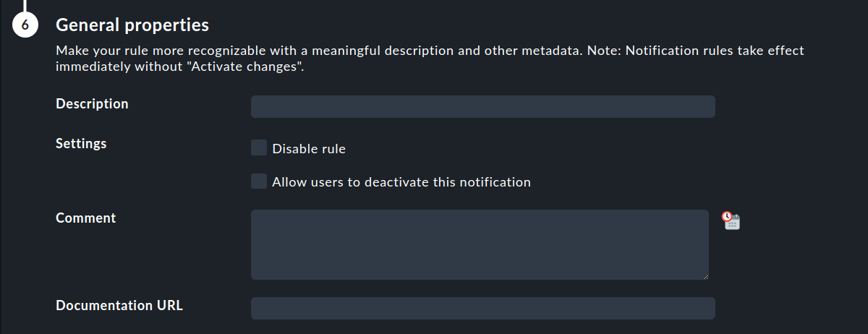The width and height of the screenshot is (868, 334).
Task: Focus the Description text field
Action: [483, 106]
